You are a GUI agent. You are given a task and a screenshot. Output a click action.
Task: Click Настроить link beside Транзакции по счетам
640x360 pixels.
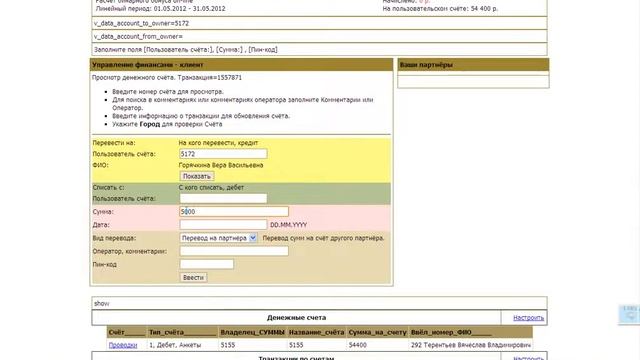click(x=528, y=358)
